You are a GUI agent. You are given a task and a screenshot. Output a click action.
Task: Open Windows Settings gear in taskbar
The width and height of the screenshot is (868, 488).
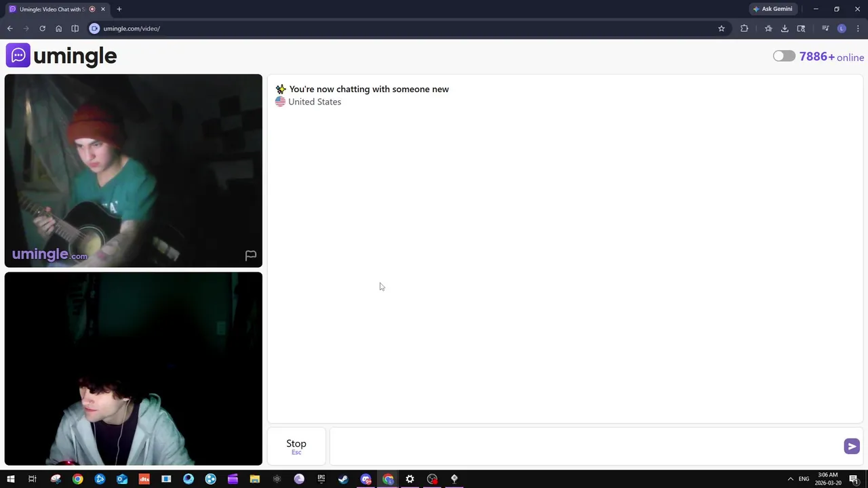click(410, 479)
